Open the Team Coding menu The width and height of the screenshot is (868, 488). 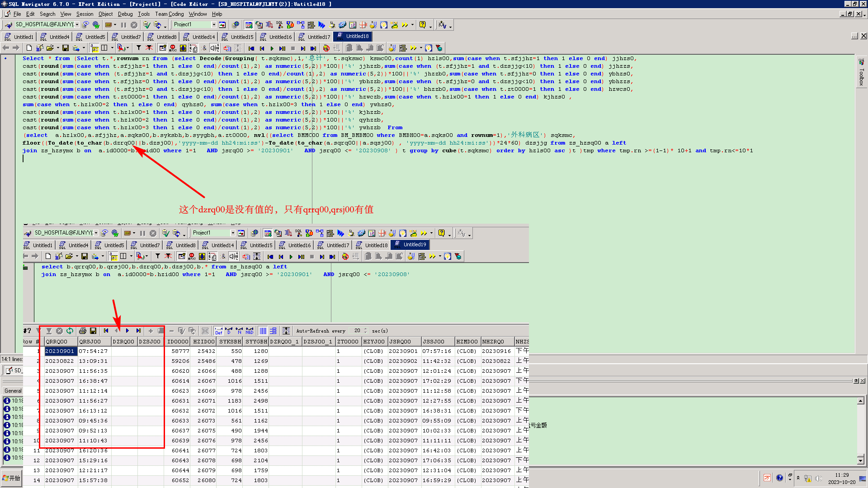169,14
